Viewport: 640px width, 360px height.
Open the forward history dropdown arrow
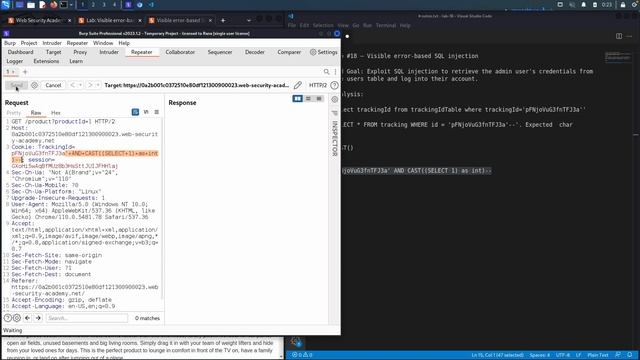click(x=98, y=85)
